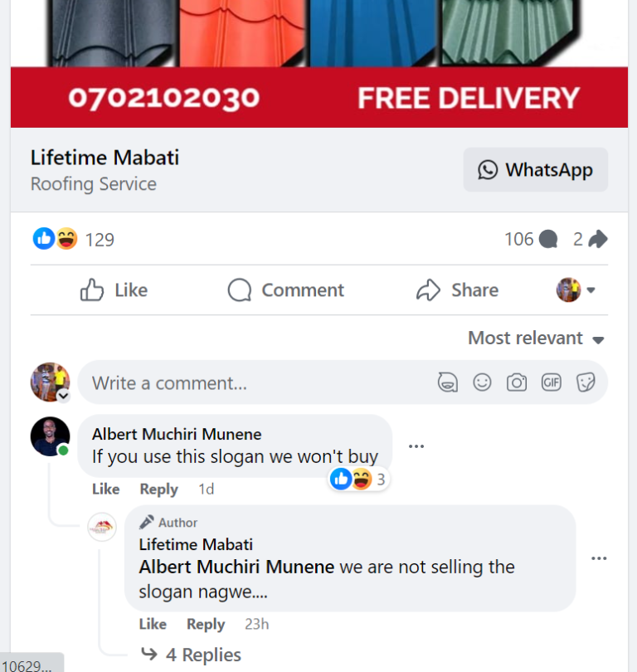Insert a GIF into your comment
637x672 pixels.
click(x=551, y=382)
